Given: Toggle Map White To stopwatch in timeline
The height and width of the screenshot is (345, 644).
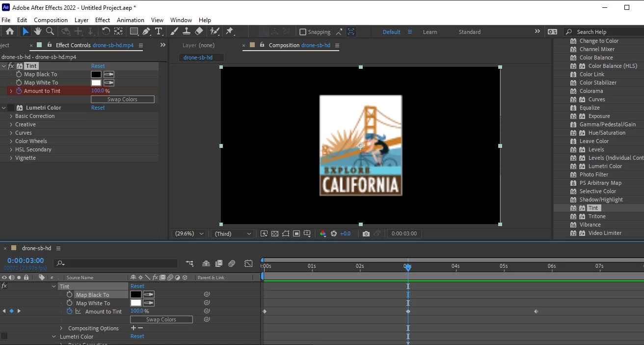Looking at the screenshot, I should click(x=70, y=303).
